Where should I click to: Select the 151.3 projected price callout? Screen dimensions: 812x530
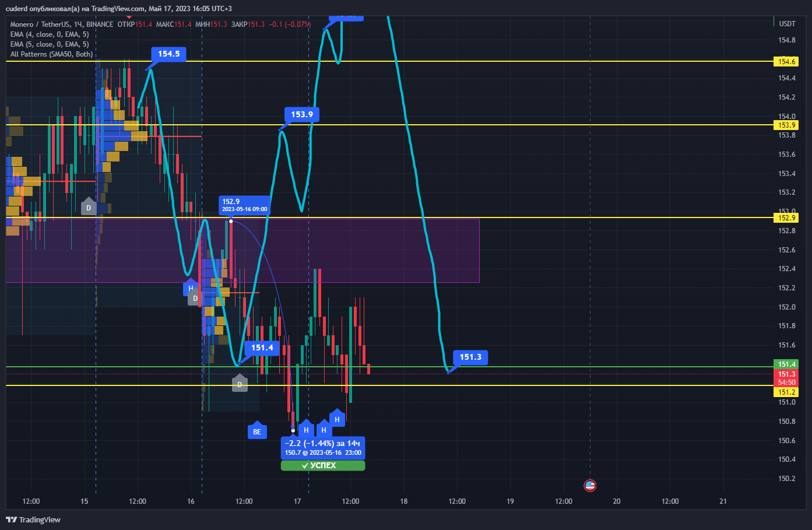[x=470, y=357]
